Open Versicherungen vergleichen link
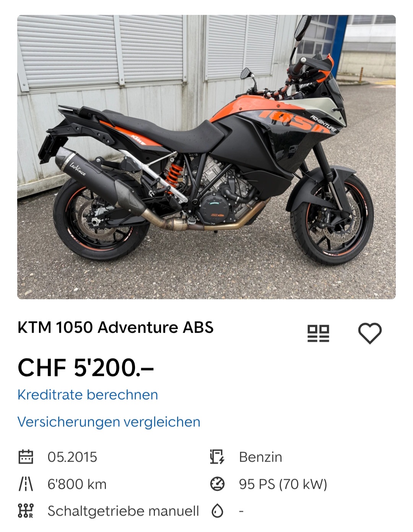 [109, 422]
